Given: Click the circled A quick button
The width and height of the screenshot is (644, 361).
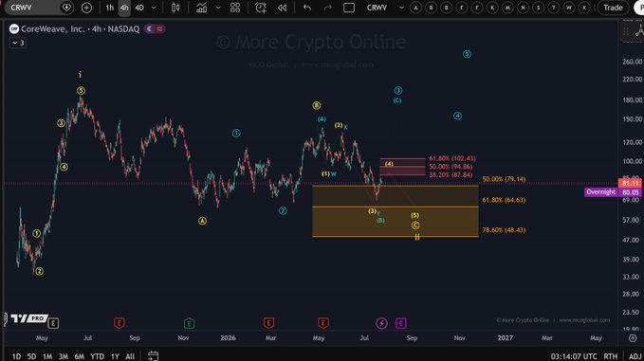Looking at the screenshot, I should 415,8.
